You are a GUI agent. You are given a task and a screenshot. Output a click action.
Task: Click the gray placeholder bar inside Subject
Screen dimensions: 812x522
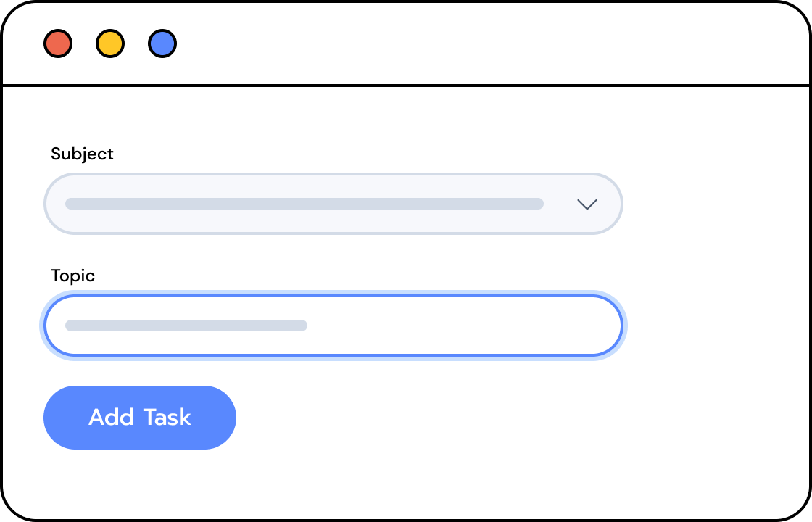tap(304, 204)
